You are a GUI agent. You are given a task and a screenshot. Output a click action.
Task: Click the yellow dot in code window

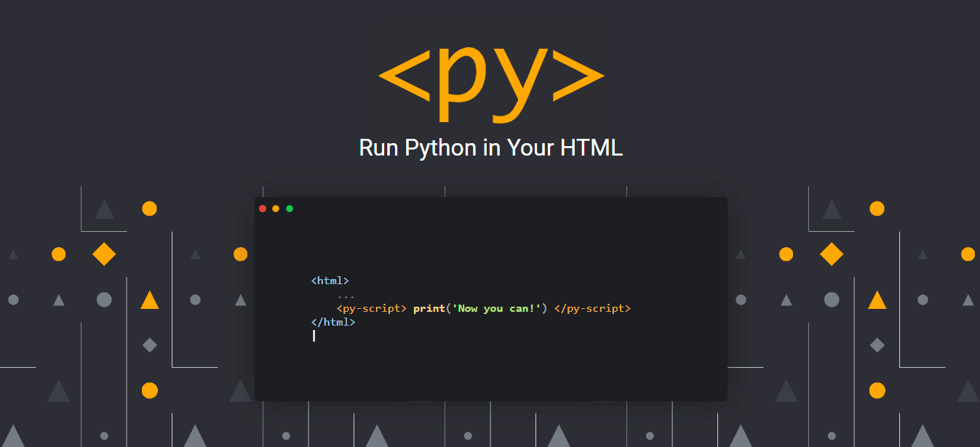pyautogui.click(x=276, y=209)
